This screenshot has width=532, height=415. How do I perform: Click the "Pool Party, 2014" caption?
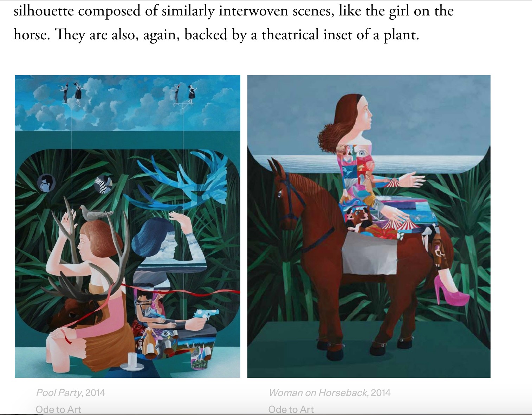(x=71, y=393)
